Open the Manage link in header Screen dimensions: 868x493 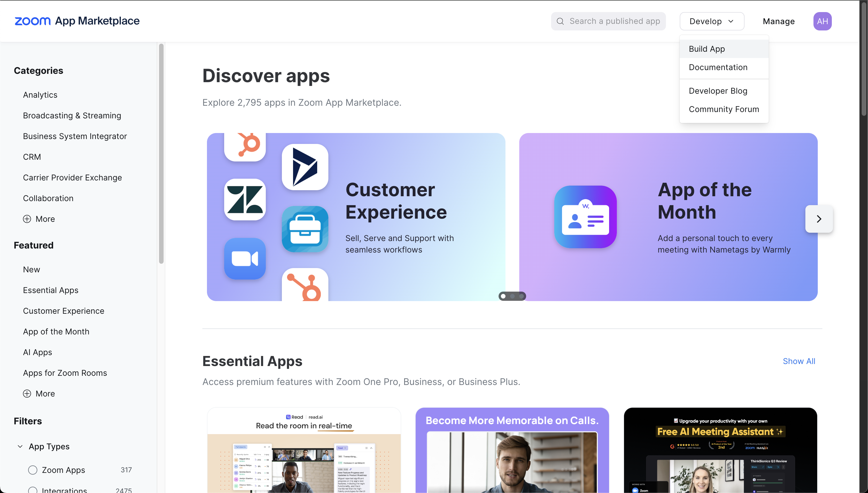(x=778, y=21)
